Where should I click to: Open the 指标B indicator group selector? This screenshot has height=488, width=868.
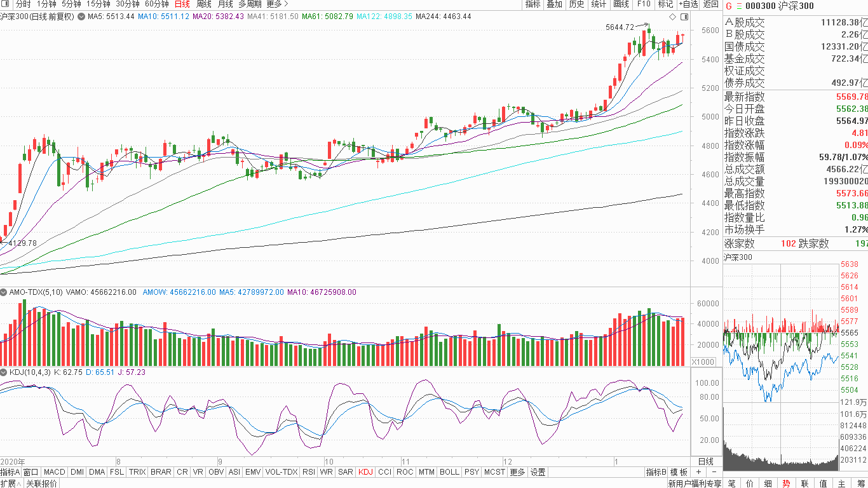click(x=656, y=472)
